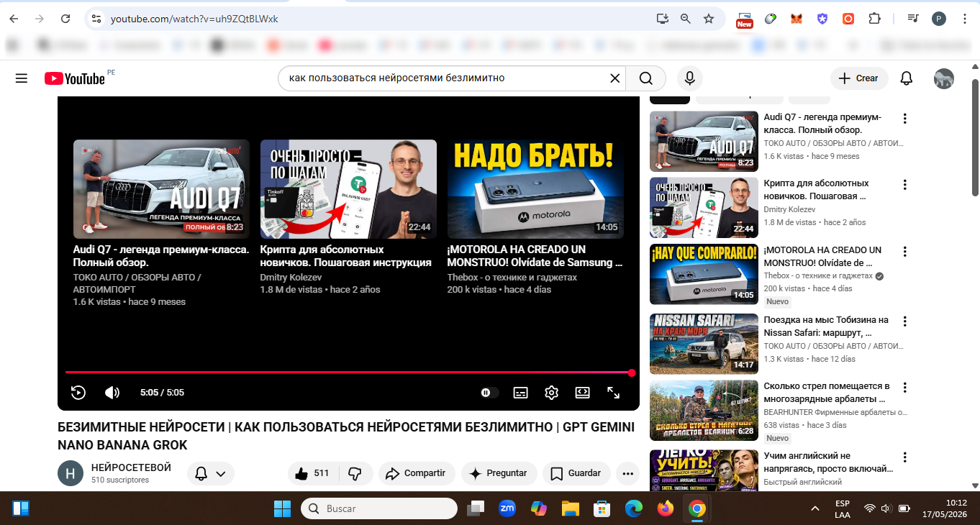This screenshot has height=525, width=980.
Task: Seek on the red video progress bar
Action: click(x=348, y=373)
